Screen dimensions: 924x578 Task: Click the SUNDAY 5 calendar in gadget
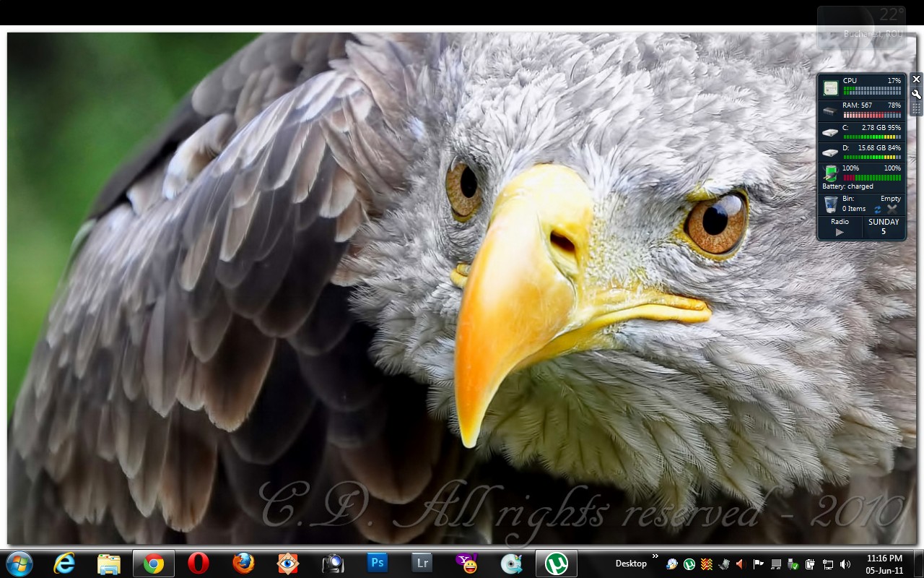[884, 227]
